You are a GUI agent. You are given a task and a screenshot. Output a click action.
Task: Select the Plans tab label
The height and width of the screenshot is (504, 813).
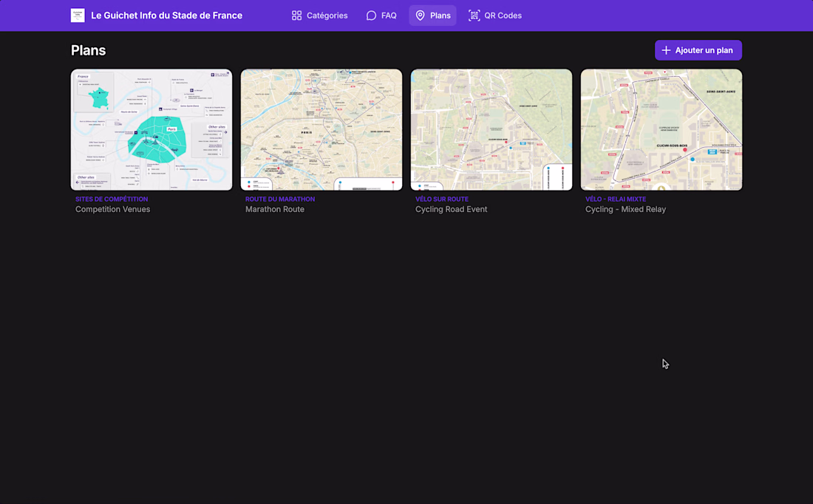(x=440, y=16)
